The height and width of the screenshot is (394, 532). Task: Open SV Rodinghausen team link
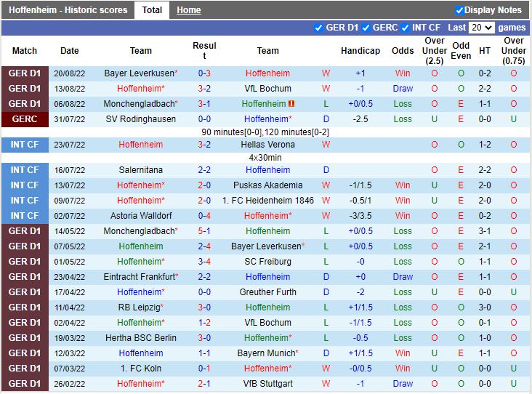tap(141, 119)
